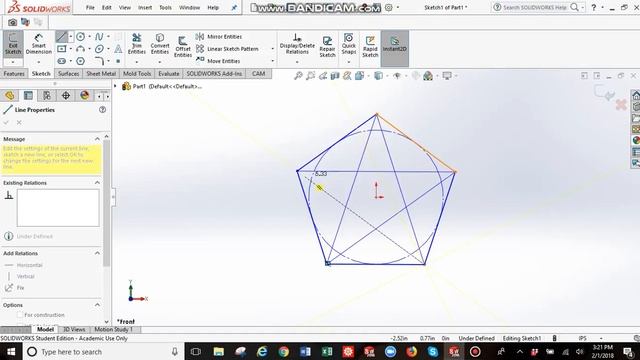
Task: Click the Search SOLIDWORKS Help field
Action: 534,7
